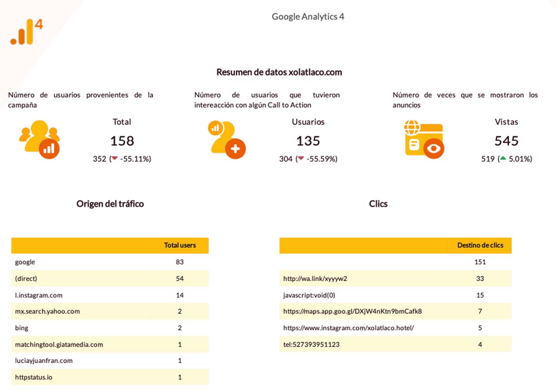Viewport: 557px width, 392px height.
Task: Click the instagram link clicks count 5
Action: pos(480,328)
